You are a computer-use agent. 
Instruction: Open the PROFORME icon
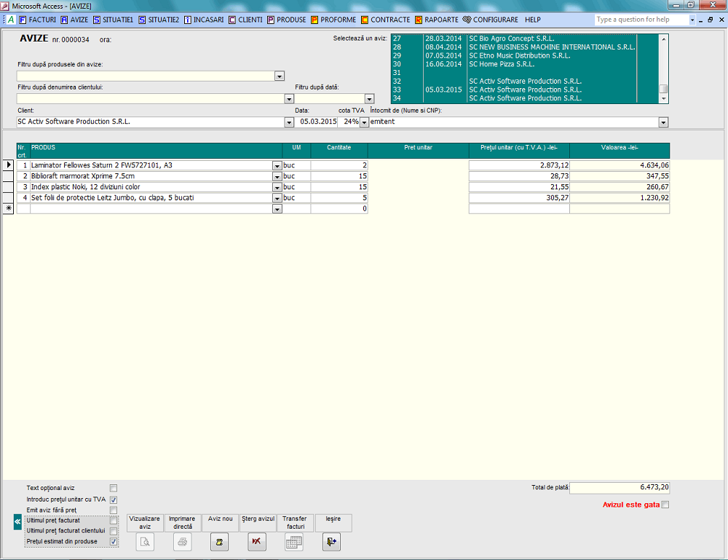[x=314, y=20]
